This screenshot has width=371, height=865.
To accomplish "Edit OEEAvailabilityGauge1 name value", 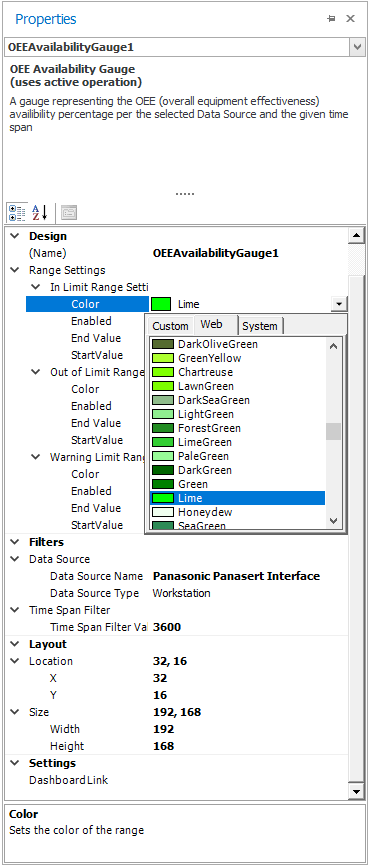I will click(x=216, y=253).
